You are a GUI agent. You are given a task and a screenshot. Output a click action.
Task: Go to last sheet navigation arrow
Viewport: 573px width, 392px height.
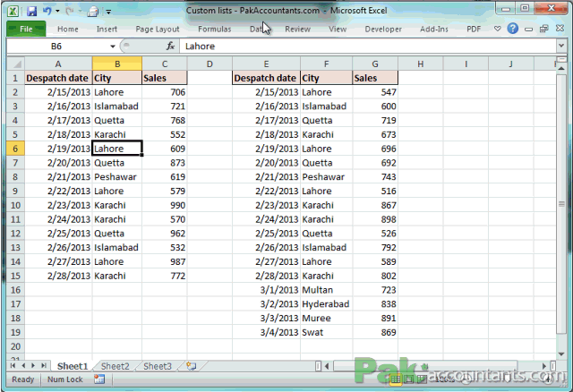44,366
